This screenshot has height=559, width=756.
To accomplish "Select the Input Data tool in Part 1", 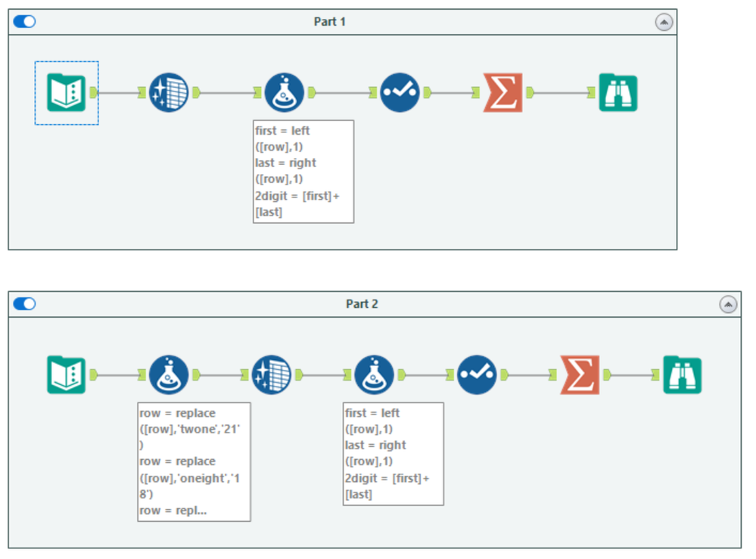I will tap(67, 92).
